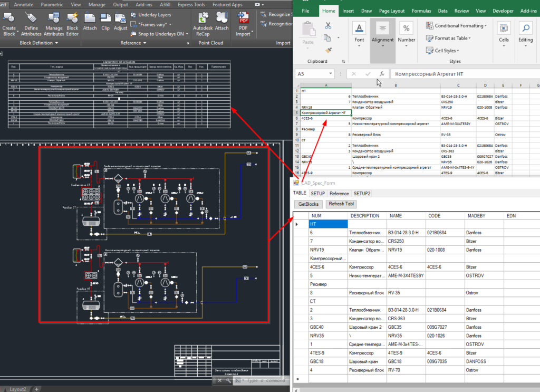
Task: Open the Express Tools tab
Action: point(191,4)
